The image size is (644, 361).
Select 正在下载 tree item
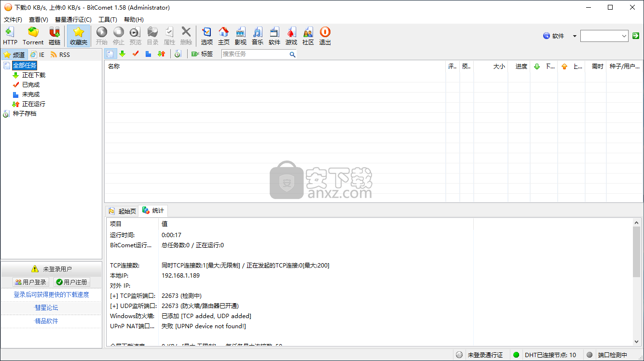pos(34,75)
